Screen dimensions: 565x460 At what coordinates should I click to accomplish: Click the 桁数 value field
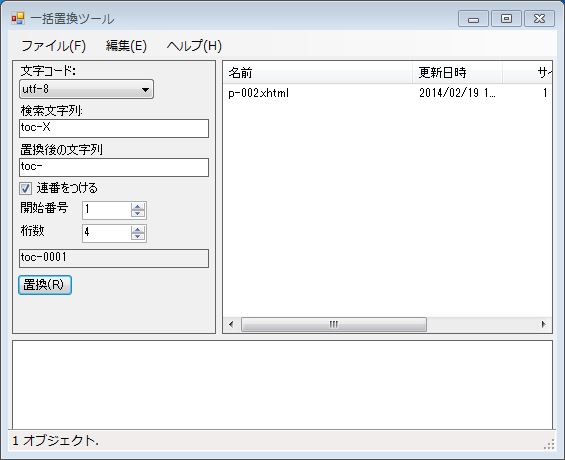[107, 233]
